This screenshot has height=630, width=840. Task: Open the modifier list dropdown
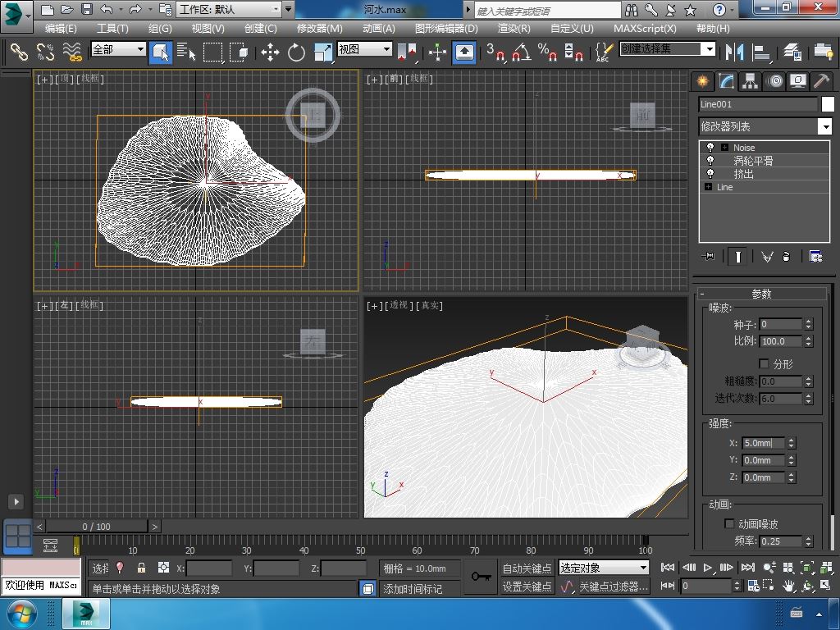[825, 126]
